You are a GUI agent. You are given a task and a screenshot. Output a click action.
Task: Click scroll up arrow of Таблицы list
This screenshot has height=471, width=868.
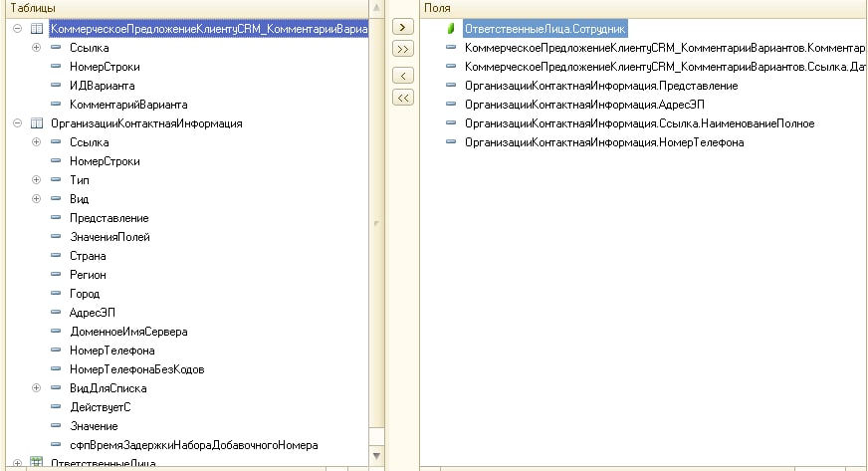point(376,8)
